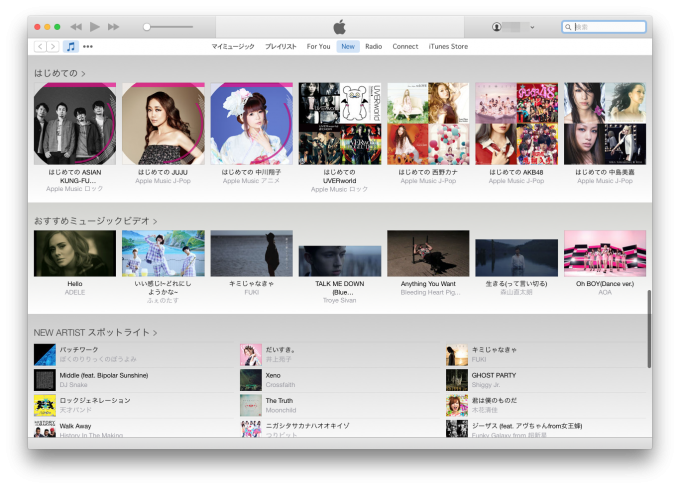Image resolution: width=680 pixels, height=489 pixels.
Task: Click the rewind previous track button
Action: (x=76, y=27)
